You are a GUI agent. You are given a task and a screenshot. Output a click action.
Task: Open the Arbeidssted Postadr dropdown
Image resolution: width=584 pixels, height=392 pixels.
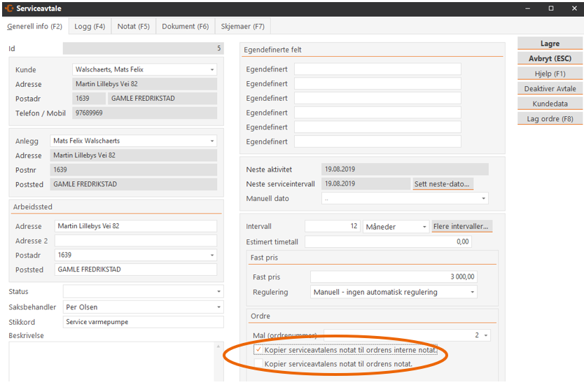pos(212,255)
